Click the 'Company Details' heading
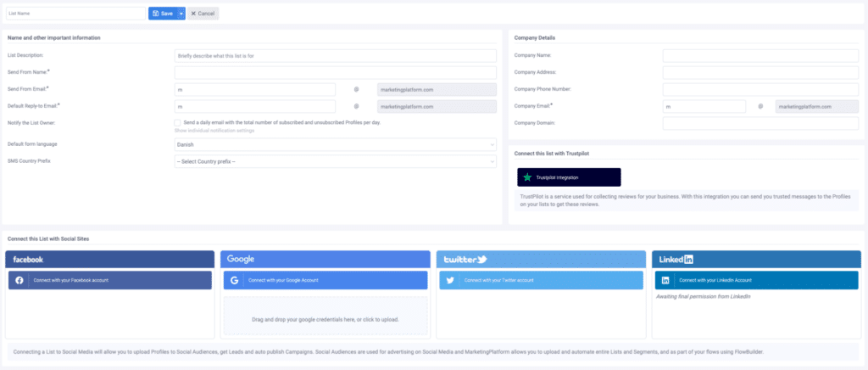This screenshot has width=868, height=370. tap(535, 37)
